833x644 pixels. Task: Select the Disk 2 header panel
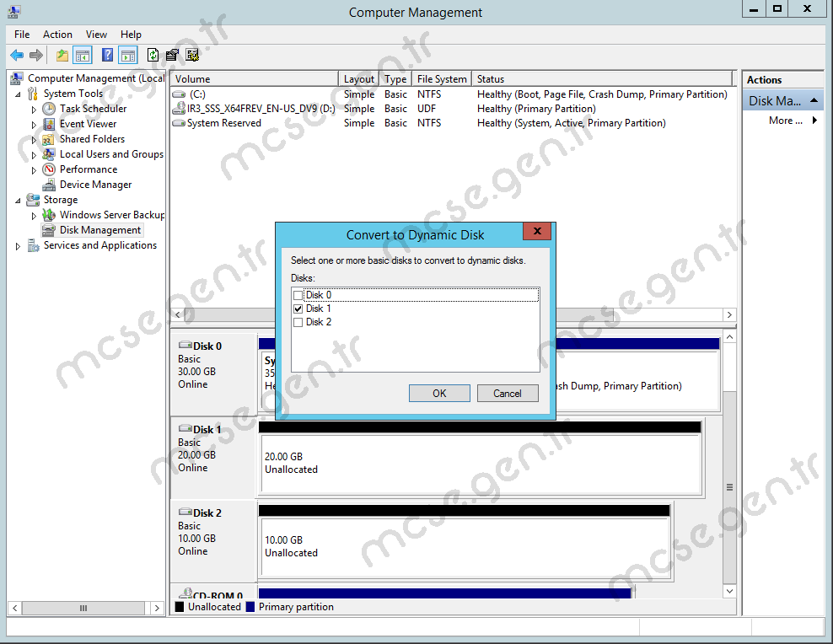pos(213,541)
